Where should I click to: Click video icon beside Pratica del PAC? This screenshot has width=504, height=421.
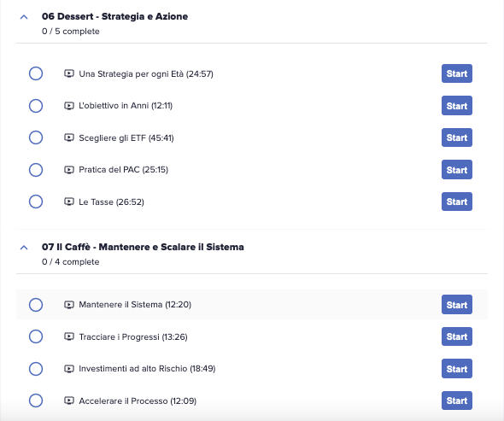pos(69,169)
